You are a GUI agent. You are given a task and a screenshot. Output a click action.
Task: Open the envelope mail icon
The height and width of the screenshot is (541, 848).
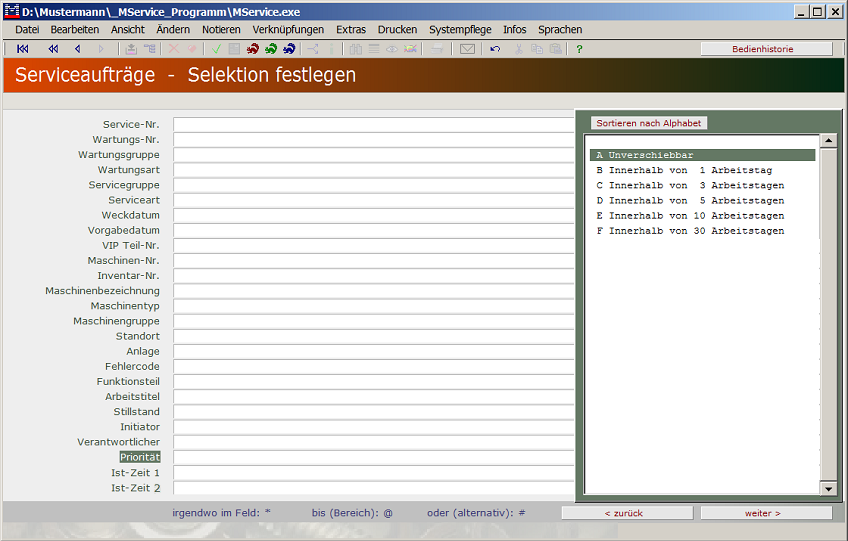click(x=467, y=49)
